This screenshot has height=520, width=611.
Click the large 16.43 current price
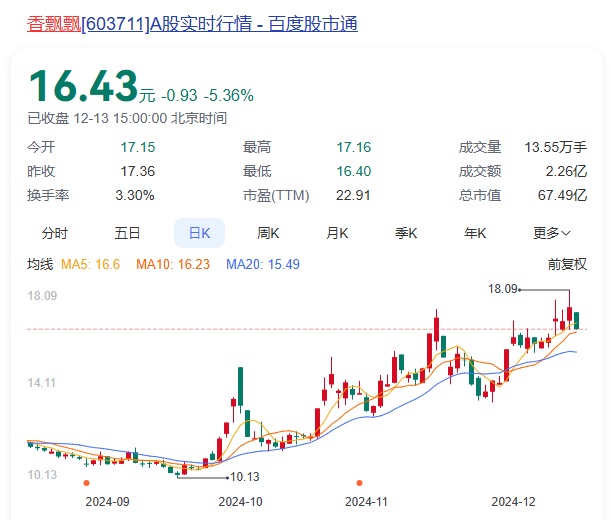tap(82, 87)
